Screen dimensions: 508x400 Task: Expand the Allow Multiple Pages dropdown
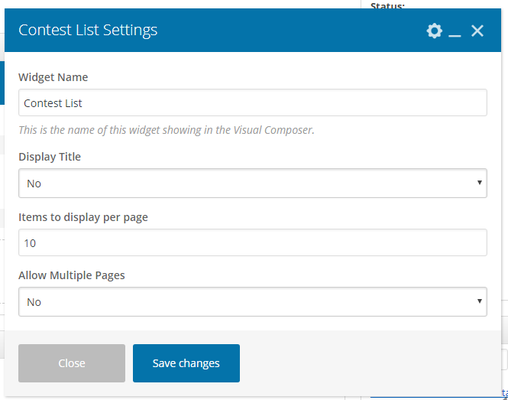click(253, 302)
